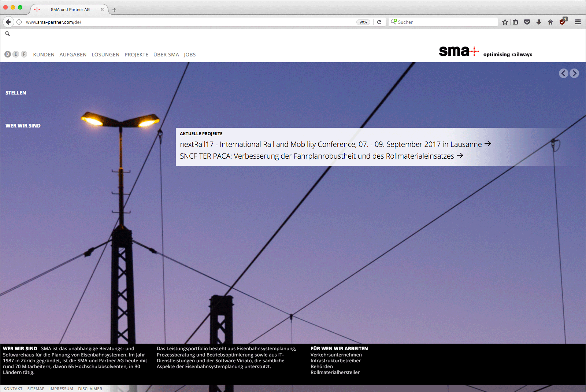586x392 pixels.
Task: Save page to Pocket icon
Action: [x=527, y=22]
